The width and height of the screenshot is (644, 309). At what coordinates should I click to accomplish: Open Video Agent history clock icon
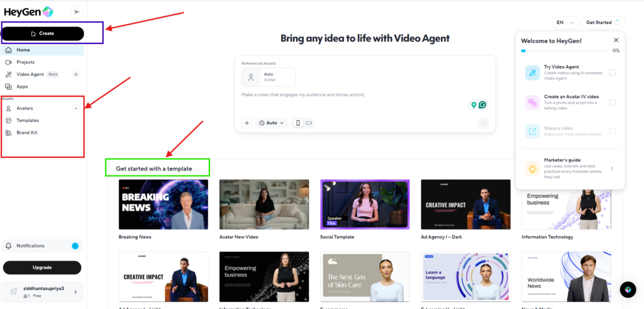[x=75, y=74]
